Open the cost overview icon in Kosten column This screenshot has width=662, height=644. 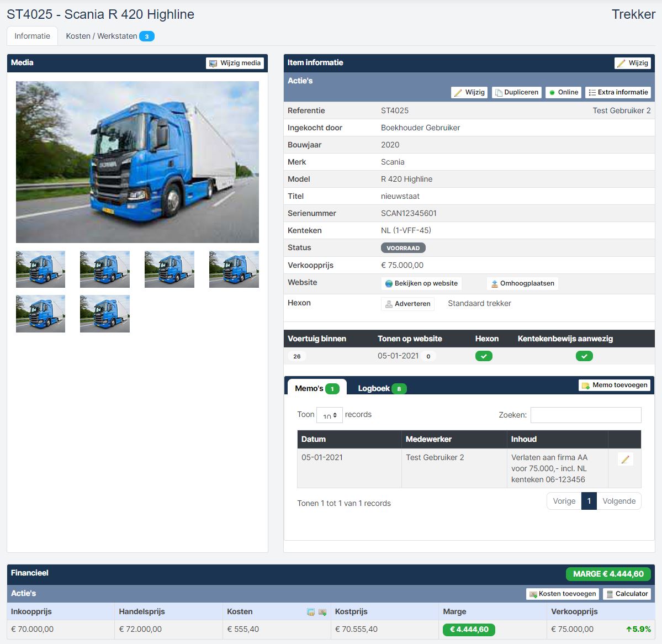[311, 612]
